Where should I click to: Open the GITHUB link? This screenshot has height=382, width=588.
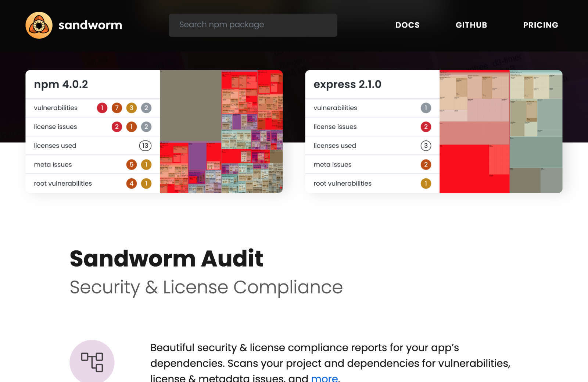471,25
